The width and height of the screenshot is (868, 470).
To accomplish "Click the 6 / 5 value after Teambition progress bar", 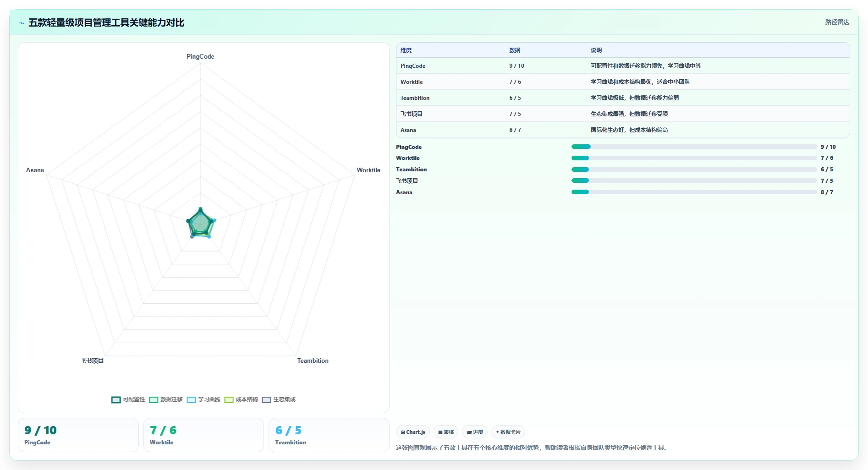I will coord(827,169).
